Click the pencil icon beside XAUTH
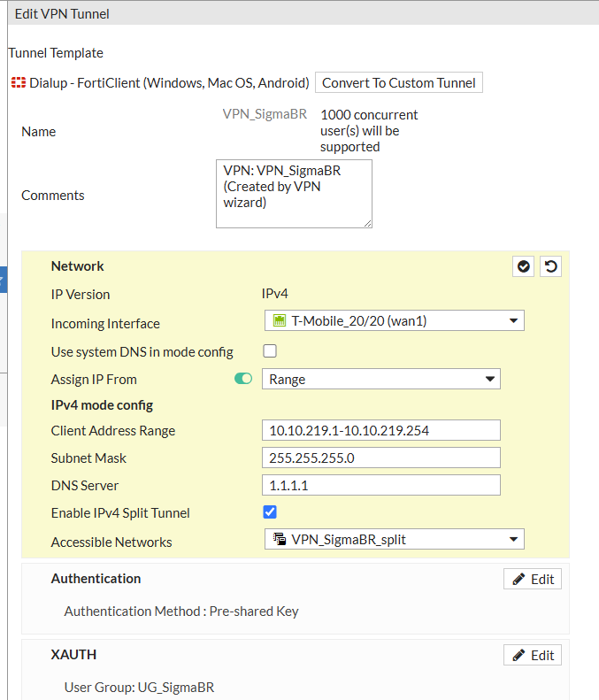The width and height of the screenshot is (599, 700). pyautogui.click(x=518, y=655)
